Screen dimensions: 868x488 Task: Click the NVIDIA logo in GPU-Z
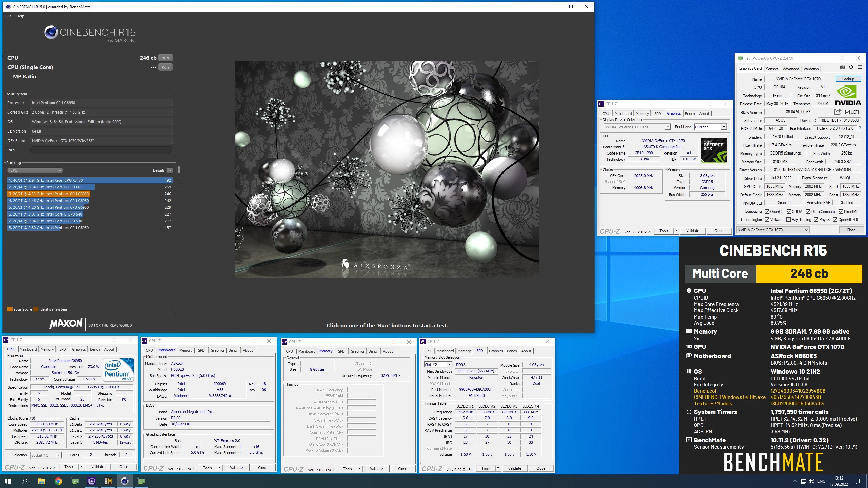[x=848, y=96]
